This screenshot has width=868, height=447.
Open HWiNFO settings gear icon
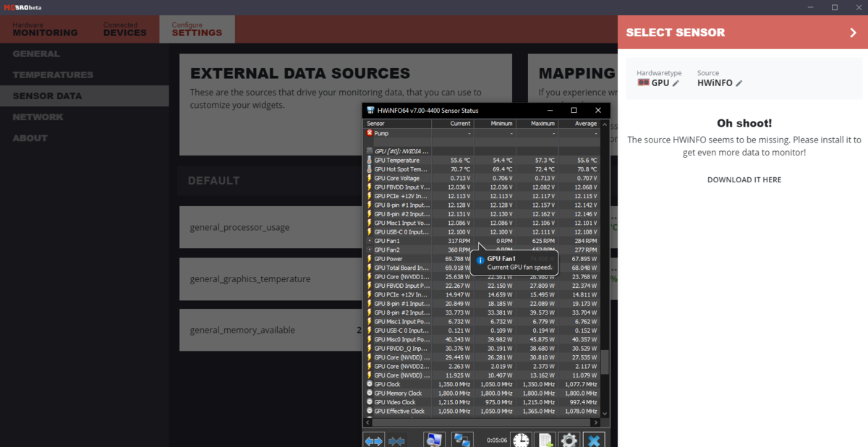coord(569,440)
